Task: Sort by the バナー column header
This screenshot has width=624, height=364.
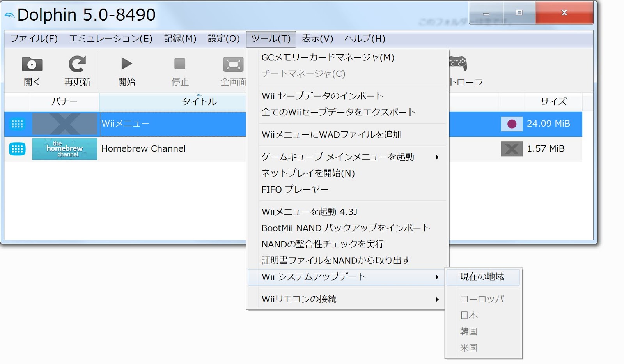Action: [64, 102]
